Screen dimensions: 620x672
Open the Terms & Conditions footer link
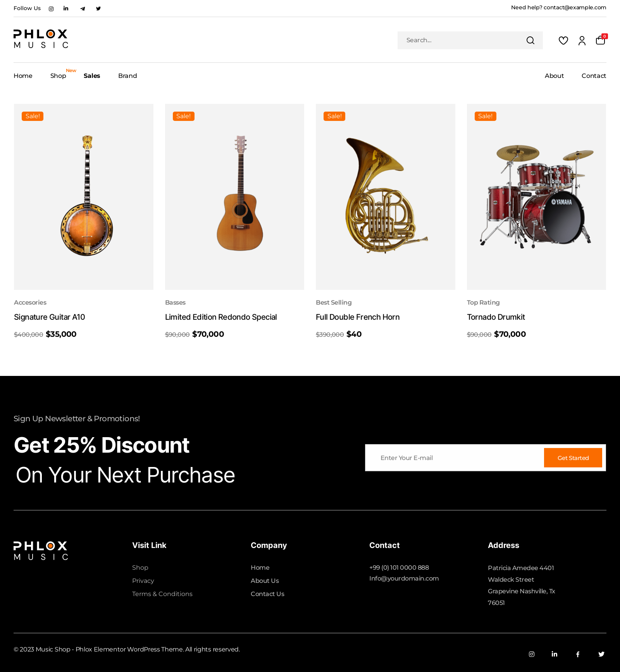click(162, 594)
